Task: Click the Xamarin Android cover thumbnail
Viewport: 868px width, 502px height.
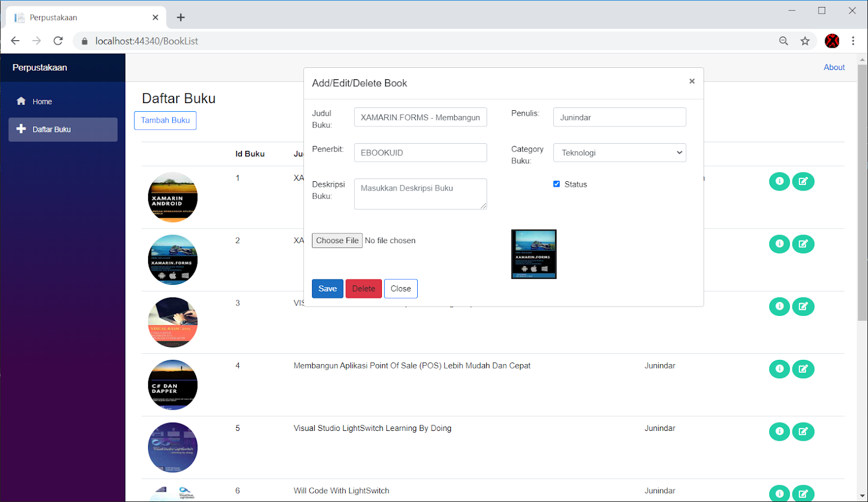Action: (173, 197)
